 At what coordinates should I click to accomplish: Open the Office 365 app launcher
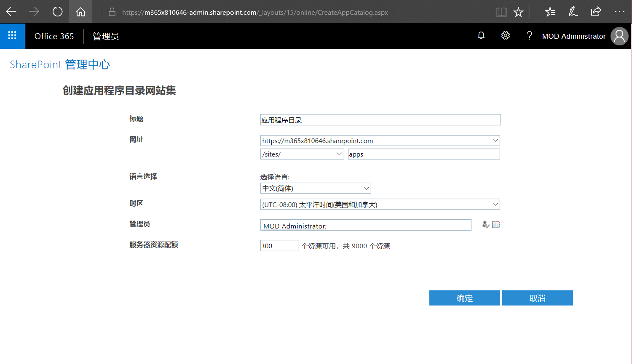13,36
